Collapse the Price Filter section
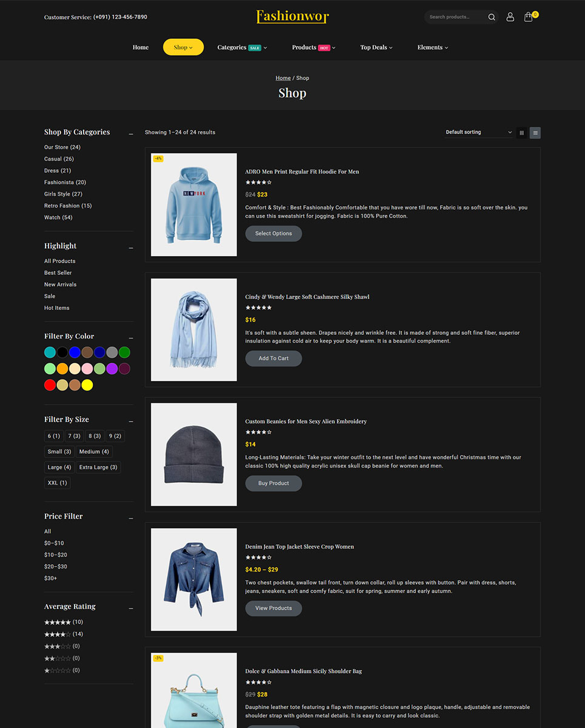585x728 pixels. tap(131, 518)
